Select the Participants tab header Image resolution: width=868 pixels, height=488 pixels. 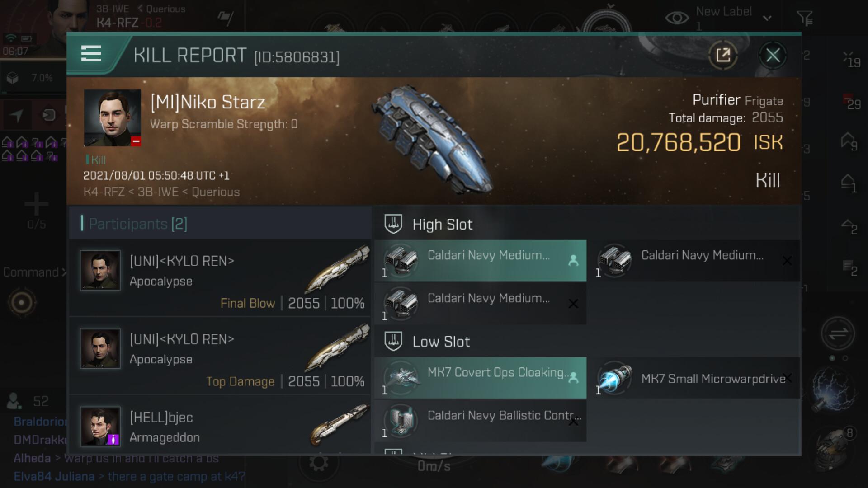138,224
